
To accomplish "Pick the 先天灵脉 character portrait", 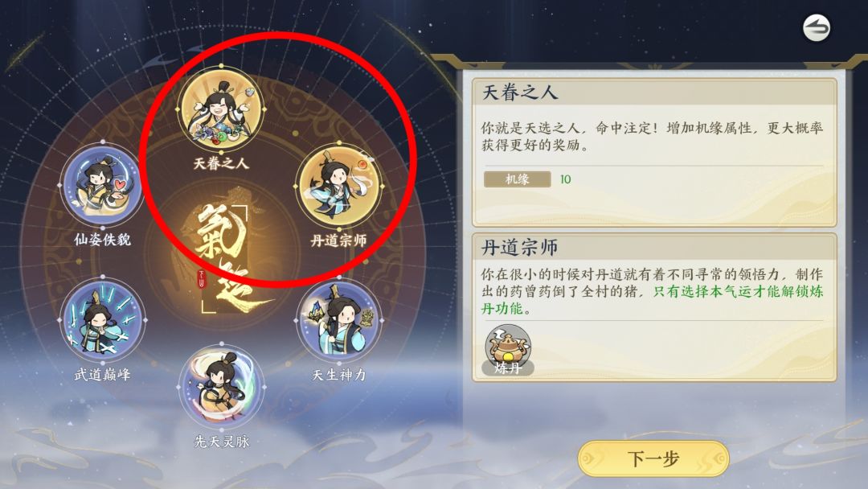I will click(222, 387).
